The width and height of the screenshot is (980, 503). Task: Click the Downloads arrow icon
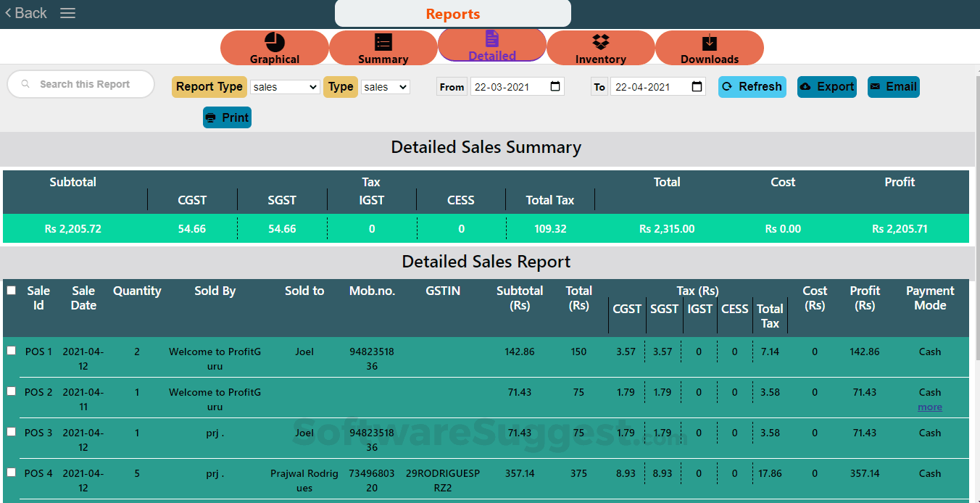[x=709, y=42]
